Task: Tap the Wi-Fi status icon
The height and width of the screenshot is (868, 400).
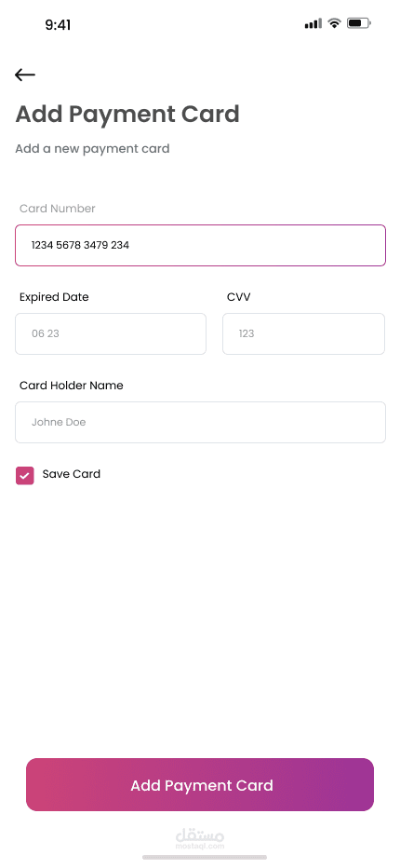Action: pyautogui.click(x=334, y=23)
